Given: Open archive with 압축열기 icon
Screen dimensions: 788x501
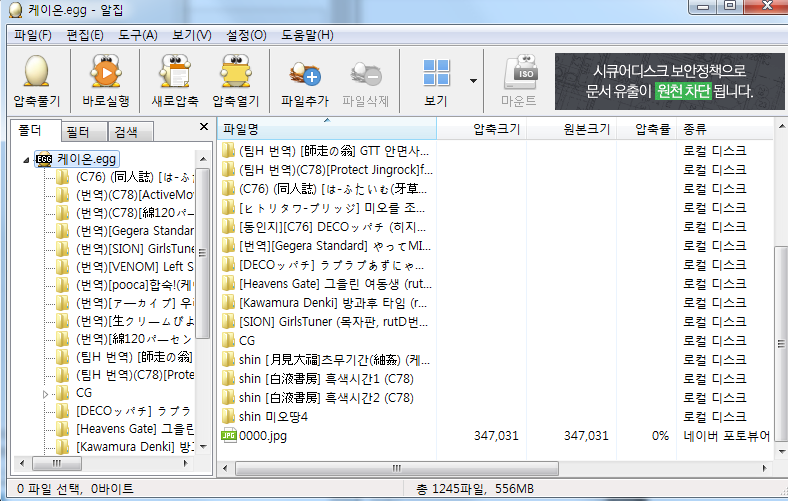Looking at the screenshot, I should point(236,73).
